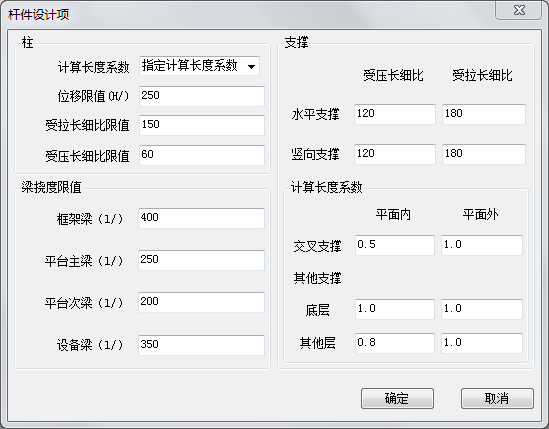
Task: Select 竖向支撑 受压长细比 field
Action: (x=395, y=154)
